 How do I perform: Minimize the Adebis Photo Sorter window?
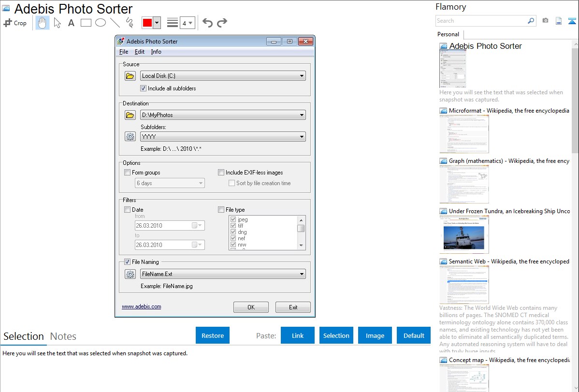click(274, 42)
